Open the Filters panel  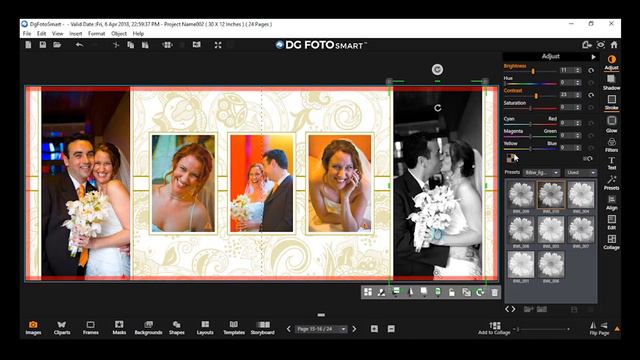point(611,144)
